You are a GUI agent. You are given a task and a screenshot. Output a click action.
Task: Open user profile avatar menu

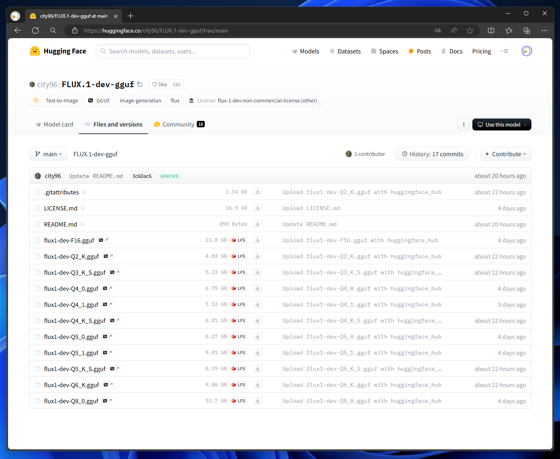coord(526,51)
